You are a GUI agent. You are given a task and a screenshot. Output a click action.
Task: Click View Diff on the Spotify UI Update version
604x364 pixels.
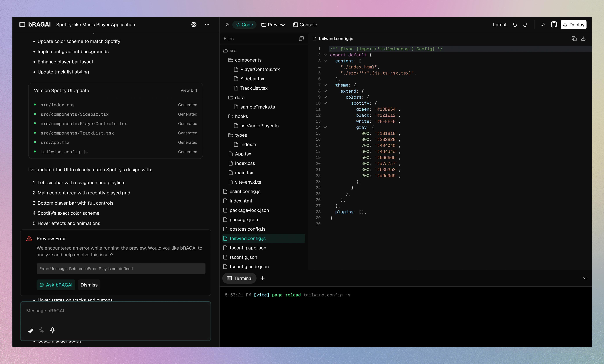click(189, 90)
